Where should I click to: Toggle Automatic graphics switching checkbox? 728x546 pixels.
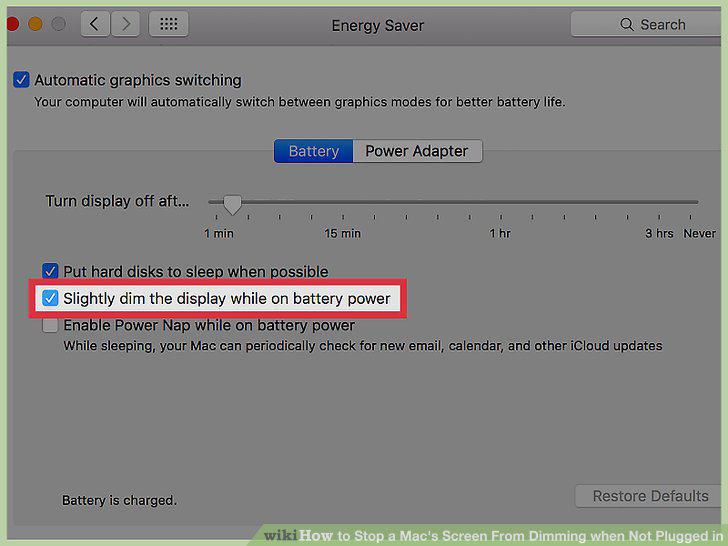tap(21, 80)
